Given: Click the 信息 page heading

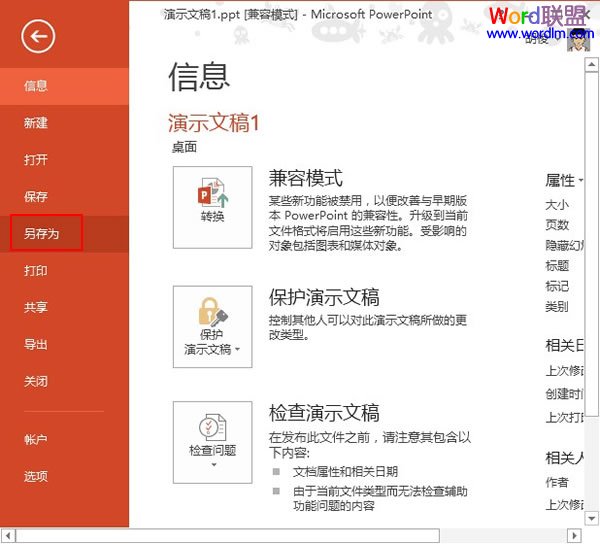Looking at the screenshot, I should [x=199, y=77].
